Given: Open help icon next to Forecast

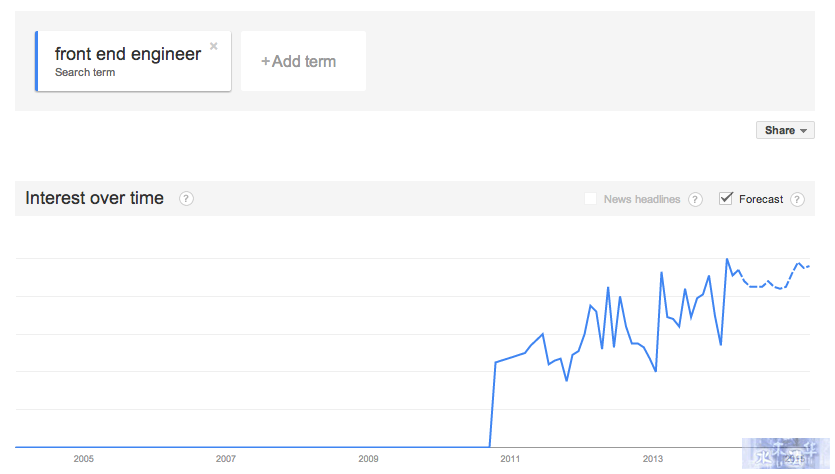Looking at the screenshot, I should (x=797, y=199).
